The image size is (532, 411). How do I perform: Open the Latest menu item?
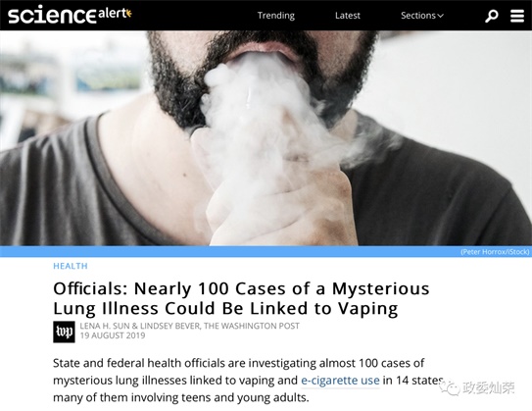pos(348,16)
